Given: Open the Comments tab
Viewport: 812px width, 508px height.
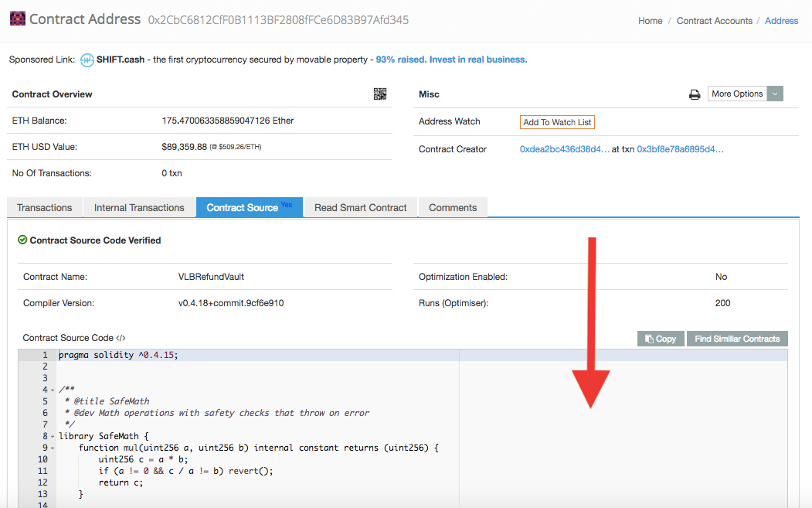Looking at the screenshot, I should [x=453, y=207].
